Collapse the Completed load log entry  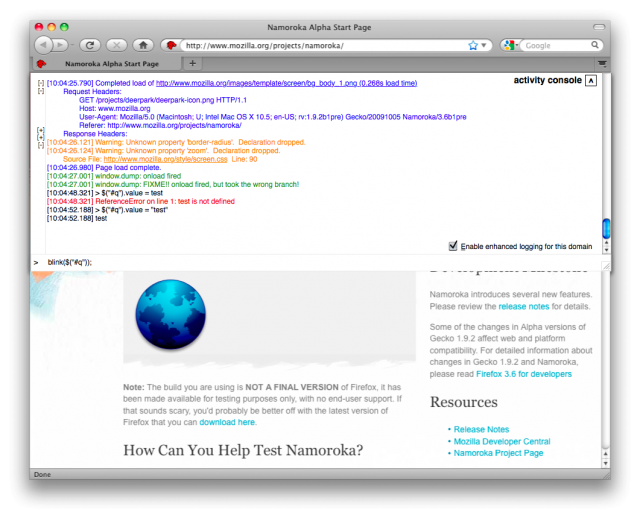tap(40, 83)
